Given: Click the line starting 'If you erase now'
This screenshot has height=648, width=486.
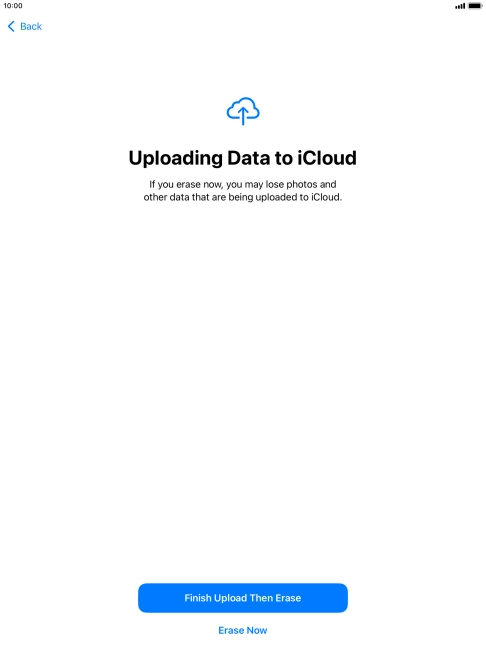Looking at the screenshot, I should coord(243,184).
